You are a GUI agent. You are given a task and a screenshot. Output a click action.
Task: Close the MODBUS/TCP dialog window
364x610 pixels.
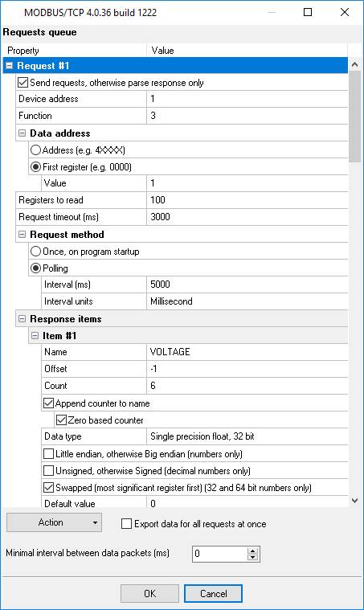(x=345, y=12)
